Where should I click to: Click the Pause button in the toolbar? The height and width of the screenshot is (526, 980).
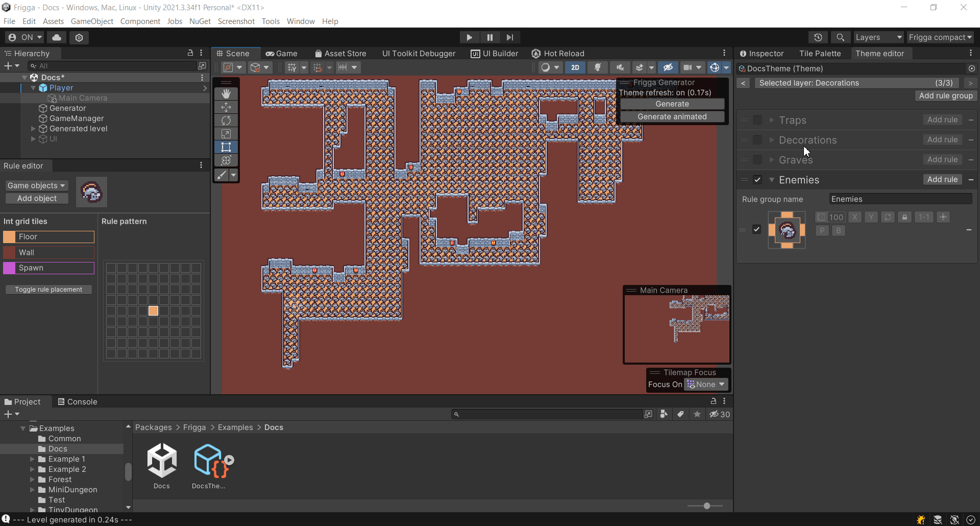click(x=489, y=37)
